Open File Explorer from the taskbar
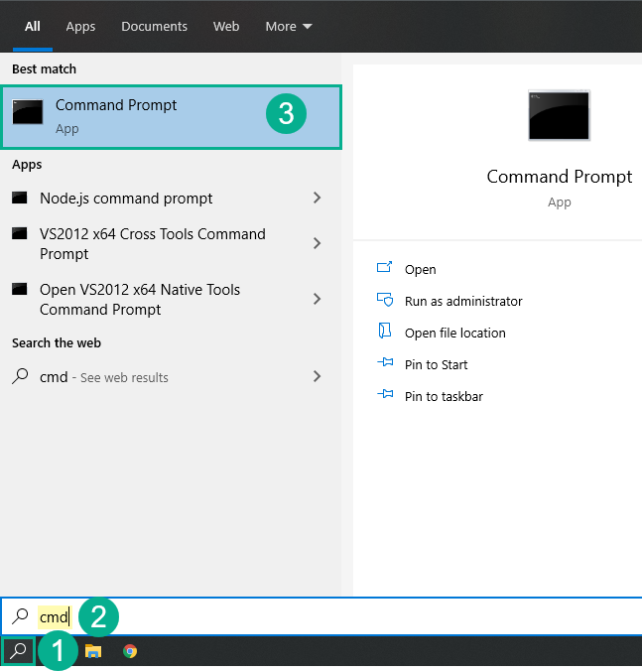Image resolution: width=642 pixels, height=672 pixels. click(93, 652)
